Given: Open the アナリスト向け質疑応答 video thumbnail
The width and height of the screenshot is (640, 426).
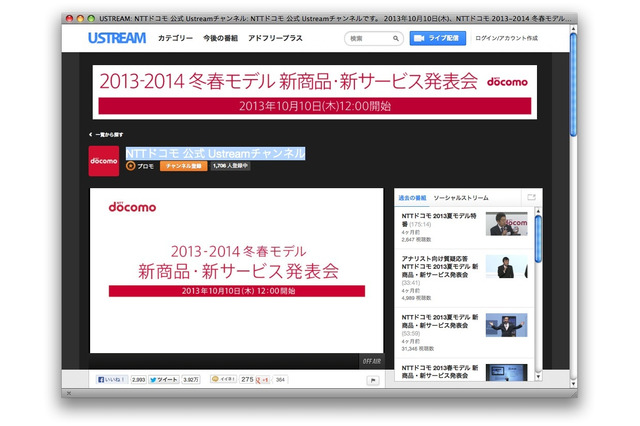Looking at the screenshot, I should [x=506, y=268].
